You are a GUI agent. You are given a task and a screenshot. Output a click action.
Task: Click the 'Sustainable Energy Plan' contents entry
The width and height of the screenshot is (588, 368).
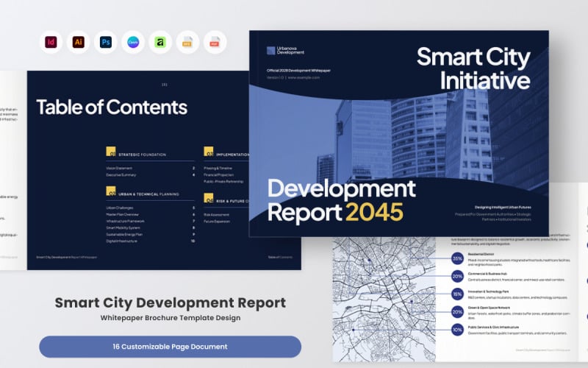point(124,234)
